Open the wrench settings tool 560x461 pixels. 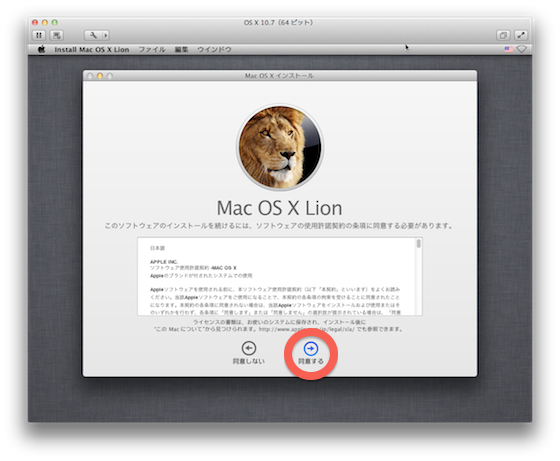[x=93, y=35]
